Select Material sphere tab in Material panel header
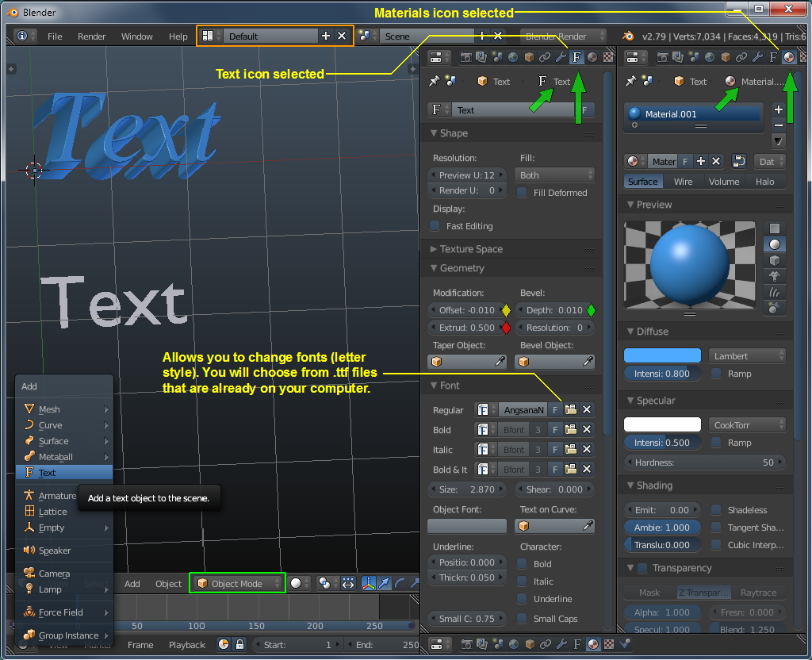The height and width of the screenshot is (660, 812). 789,57
